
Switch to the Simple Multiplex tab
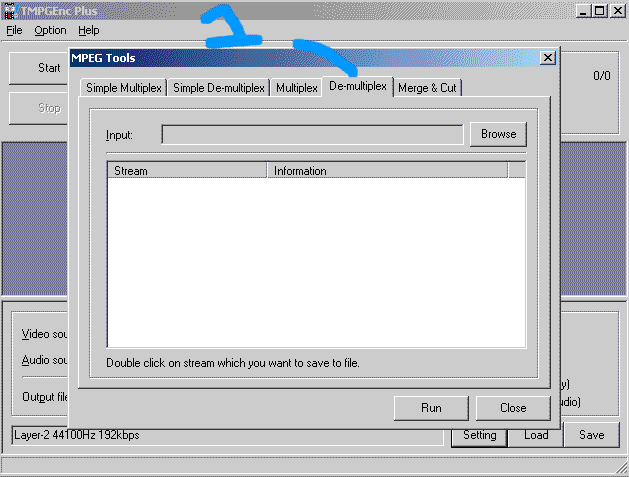(x=124, y=88)
